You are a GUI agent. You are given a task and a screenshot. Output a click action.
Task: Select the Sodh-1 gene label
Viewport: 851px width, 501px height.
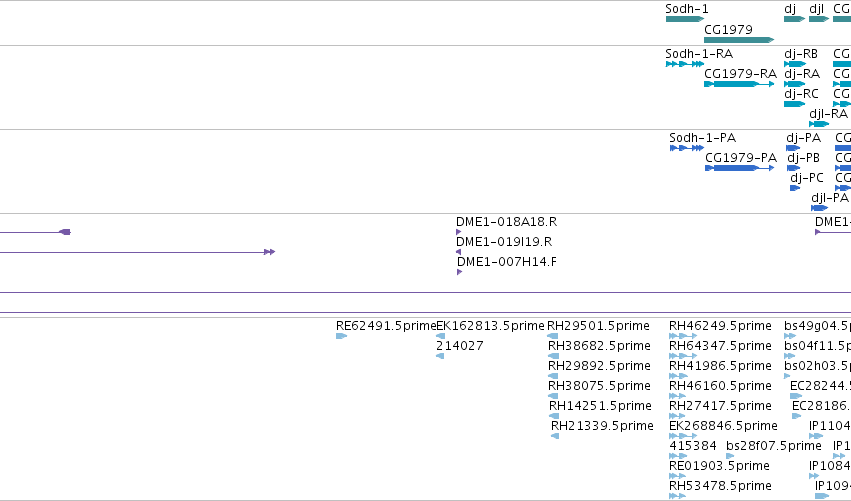tap(687, 9)
